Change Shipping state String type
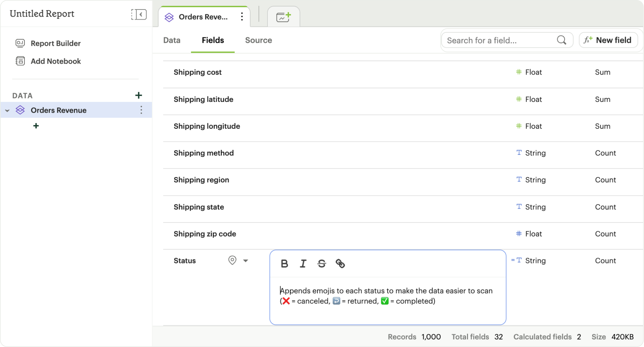Image resolution: width=644 pixels, height=347 pixels. pyautogui.click(x=531, y=207)
